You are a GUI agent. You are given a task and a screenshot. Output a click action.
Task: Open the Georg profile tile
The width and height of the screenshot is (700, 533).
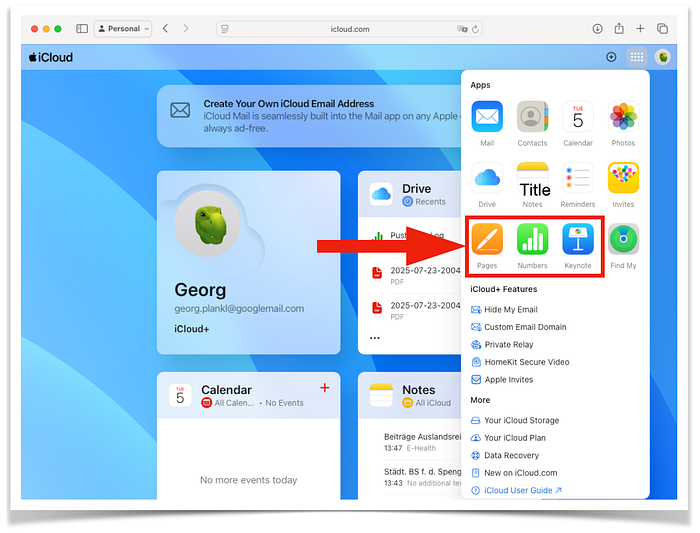pos(249,262)
